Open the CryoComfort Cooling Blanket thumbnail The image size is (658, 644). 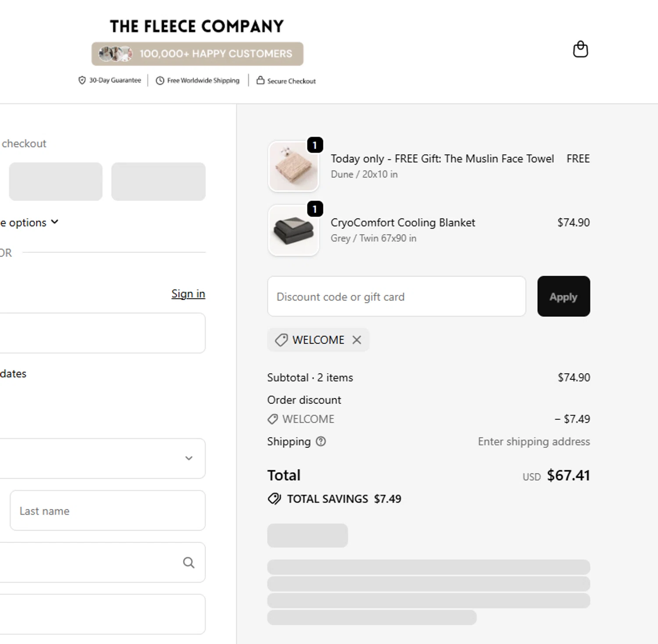(293, 230)
